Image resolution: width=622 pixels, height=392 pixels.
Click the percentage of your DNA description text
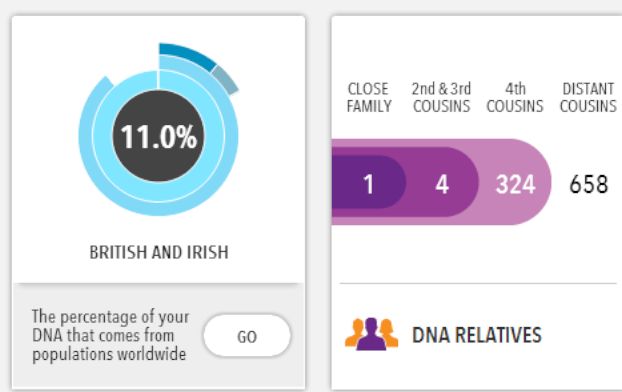pos(110,336)
